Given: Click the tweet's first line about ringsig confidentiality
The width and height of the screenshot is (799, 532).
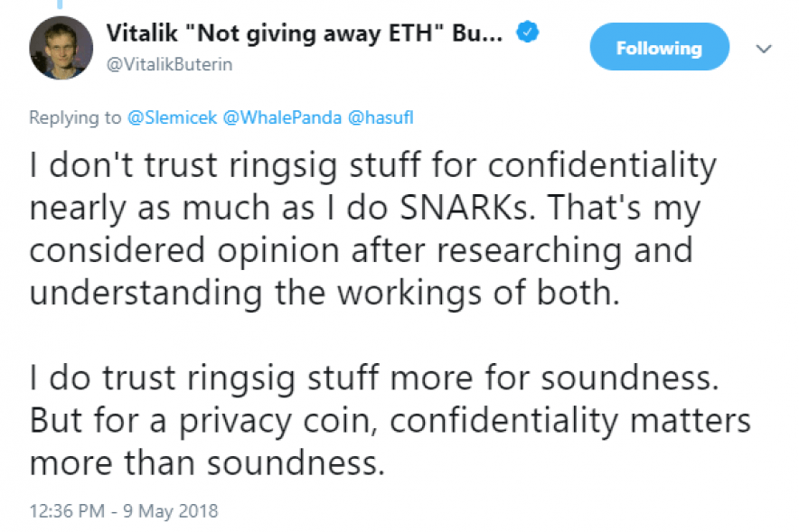Looking at the screenshot, I should tap(372, 165).
